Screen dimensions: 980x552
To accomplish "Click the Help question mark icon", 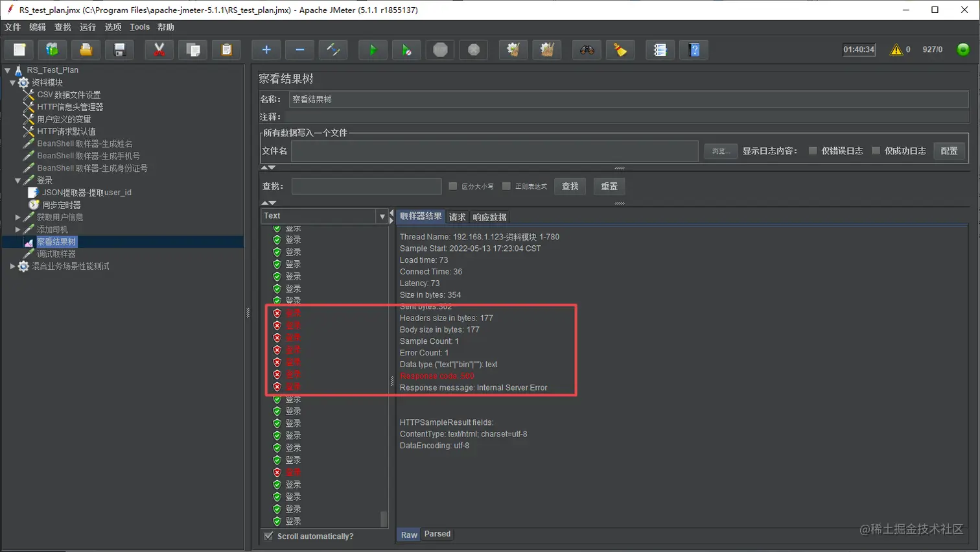I will pyautogui.click(x=694, y=50).
